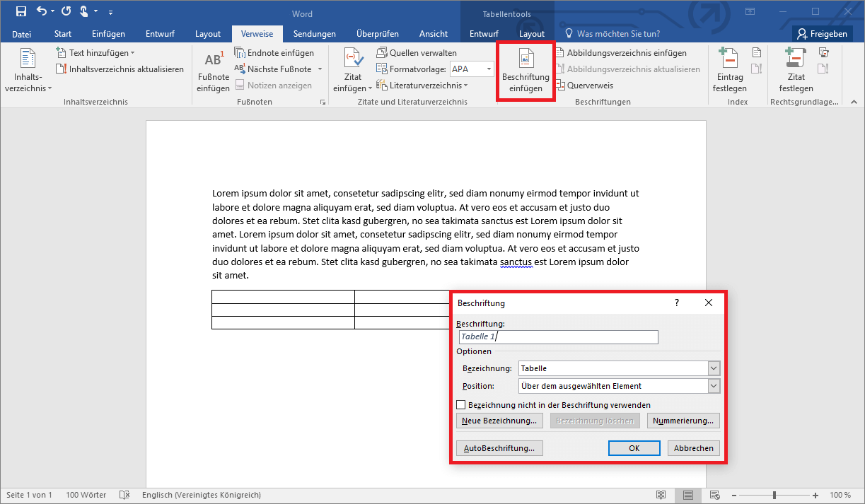865x504 pixels.
Task: Save the document with the floppy icon
Action: (x=21, y=11)
